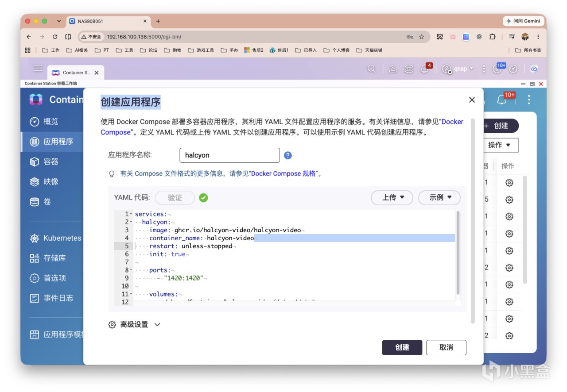The image size is (567, 392).
Task: Open the browser extensions puzzle icon
Action: tap(492, 37)
